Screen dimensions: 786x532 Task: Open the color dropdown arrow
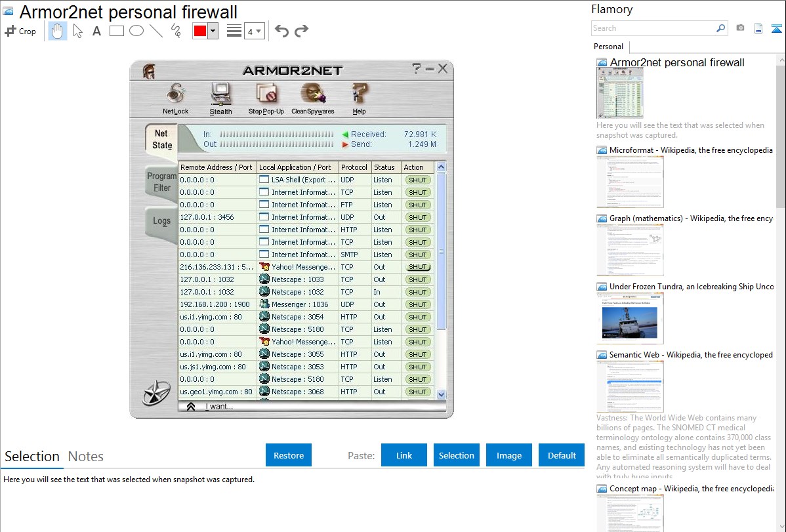tap(213, 31)
